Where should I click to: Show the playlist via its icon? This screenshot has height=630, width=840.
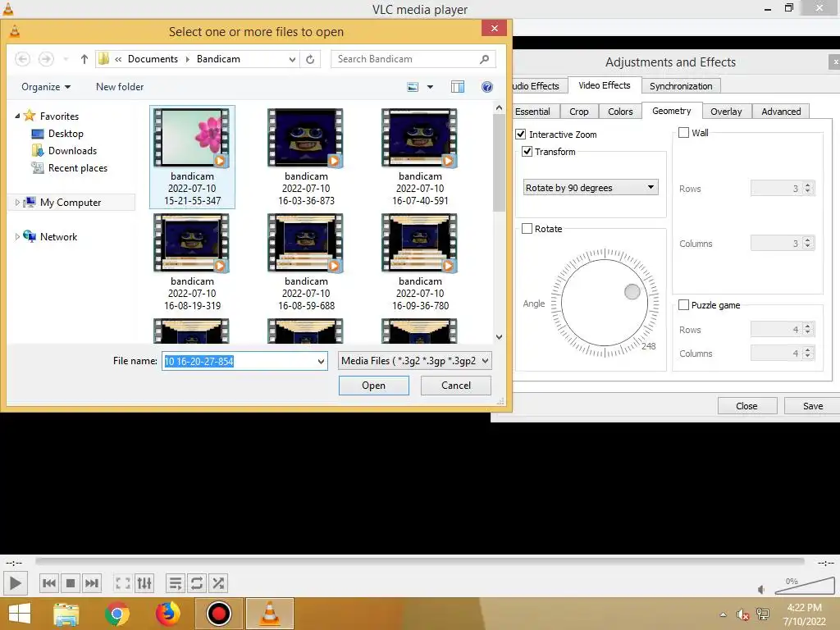[176, 583]
